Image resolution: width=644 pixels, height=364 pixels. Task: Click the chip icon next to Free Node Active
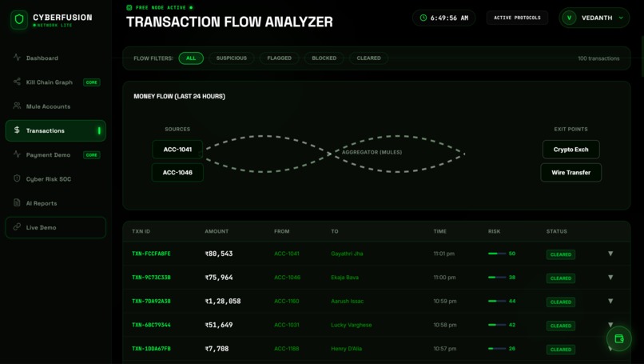click(x=129, y=7)
